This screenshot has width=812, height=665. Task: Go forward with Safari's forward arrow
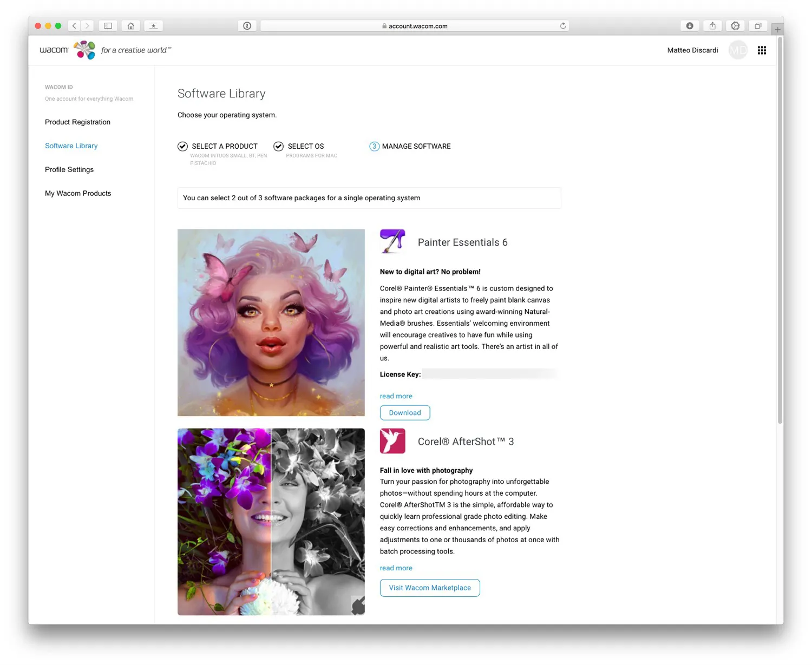tap(87, 25)
